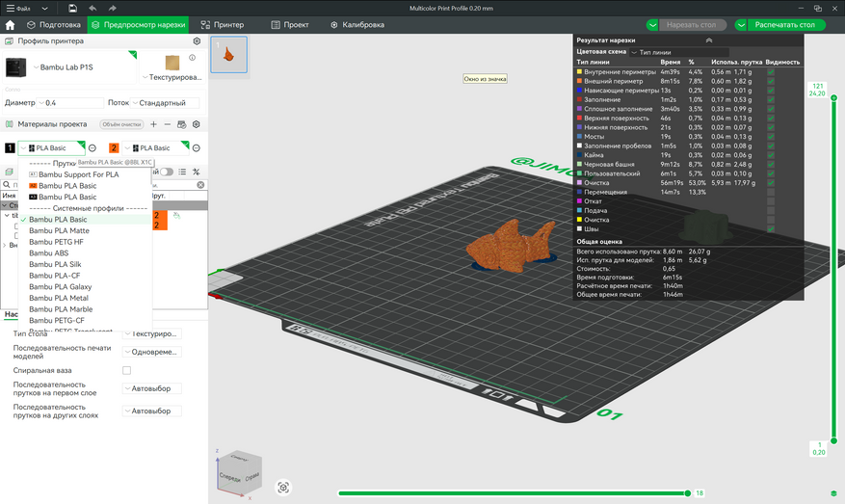
Task: Select the plate 1 thumbnail
Action: (x=228, y=54)
